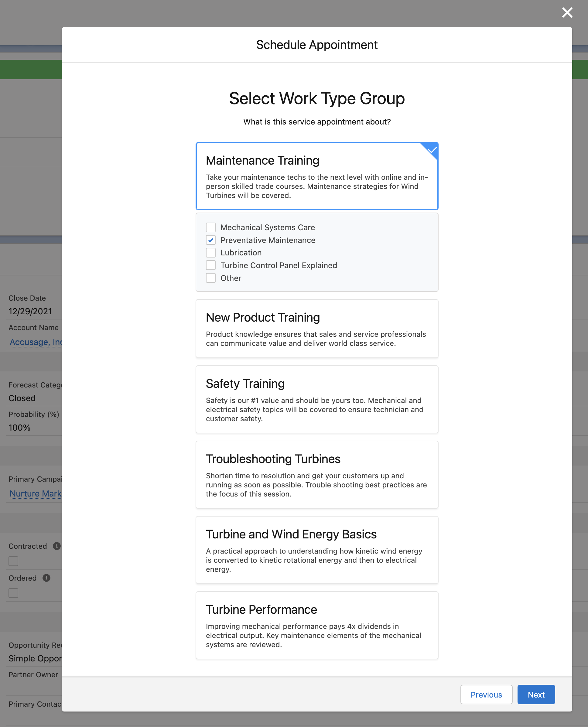Uncheck Preventative Maintenance checkbox
Viewport: 588px width, 727px height.
pos(211,240)
